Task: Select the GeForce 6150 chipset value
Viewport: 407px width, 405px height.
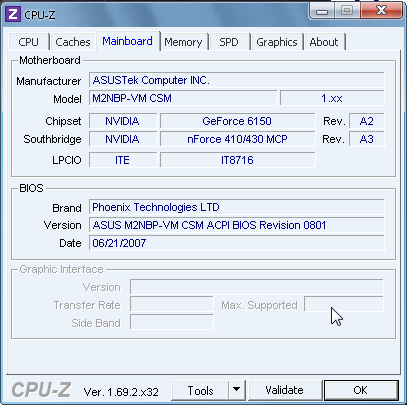Action: pos(237,121)
